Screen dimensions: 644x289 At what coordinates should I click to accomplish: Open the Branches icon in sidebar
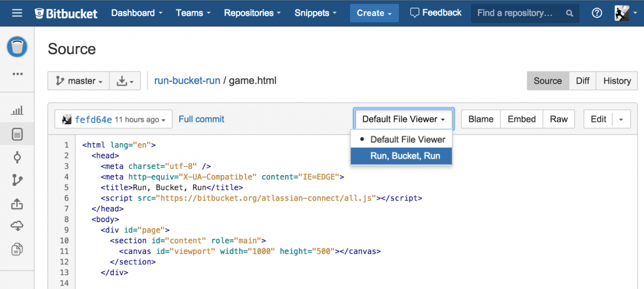[17, 180]
